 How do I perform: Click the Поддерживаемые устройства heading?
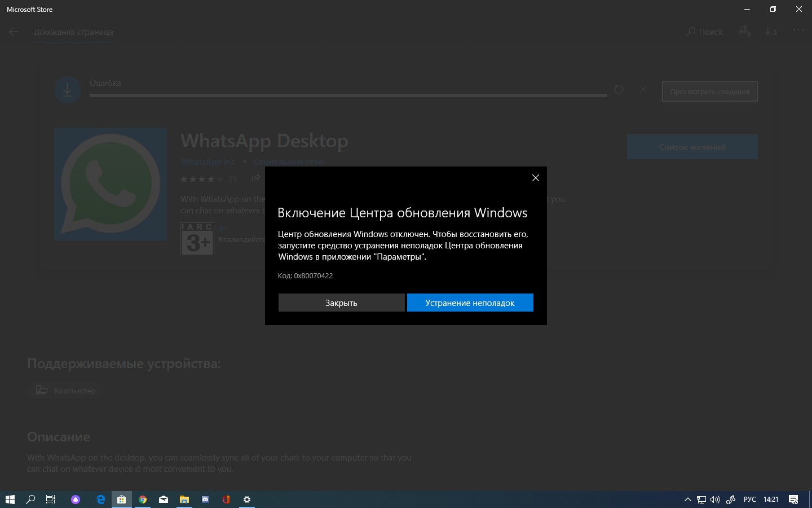(x=124, y=364)
